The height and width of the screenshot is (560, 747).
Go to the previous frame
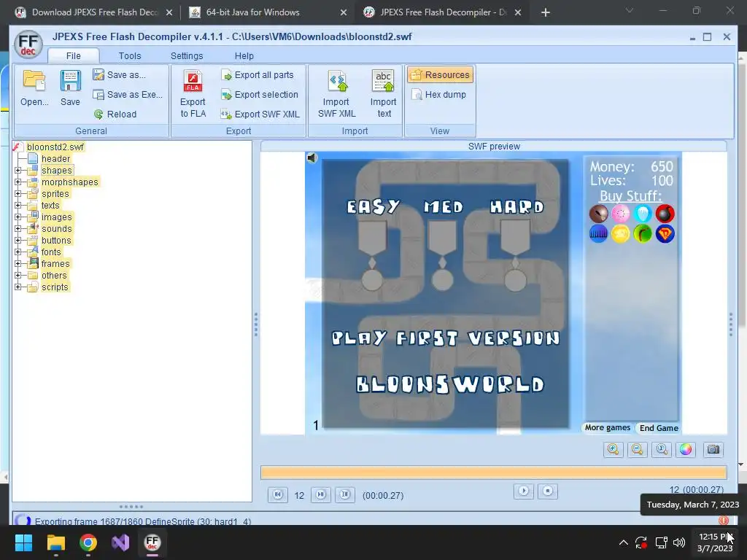(278, 495)
